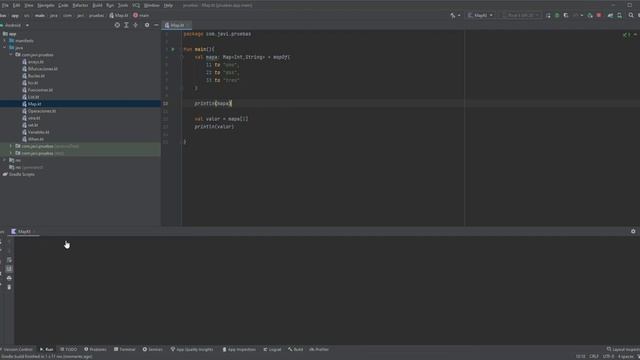This screenshot has width=640, height=360.
Task: Toggle Scroll to End in Run panel
Action: tap(9, 269)
